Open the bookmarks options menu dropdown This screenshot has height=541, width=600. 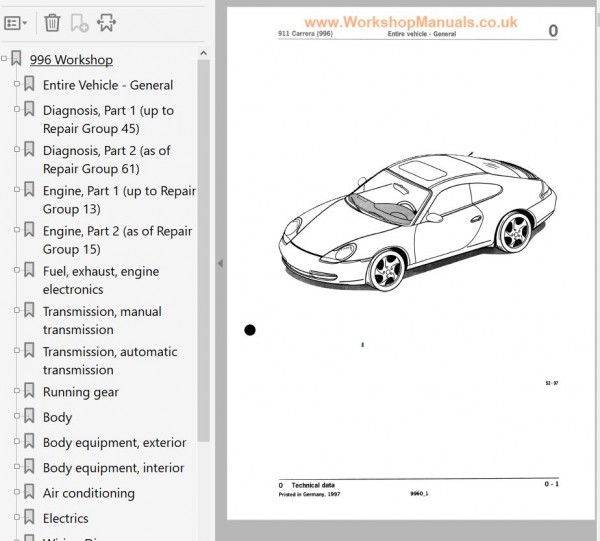15,23
